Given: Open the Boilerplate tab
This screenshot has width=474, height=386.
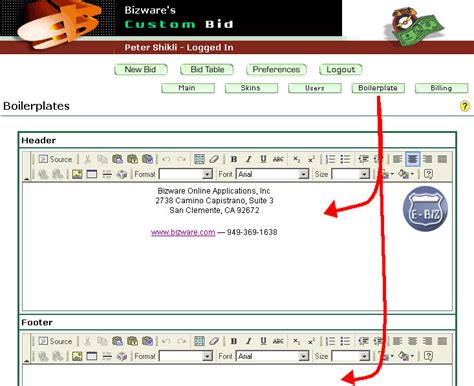Looking at the screenshot, I should coord(378,88).
